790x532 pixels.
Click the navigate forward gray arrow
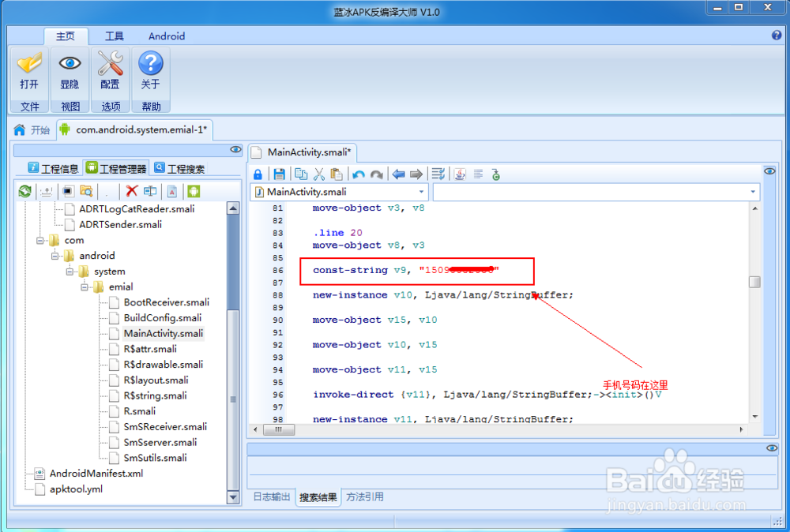[x=416, y=174]
